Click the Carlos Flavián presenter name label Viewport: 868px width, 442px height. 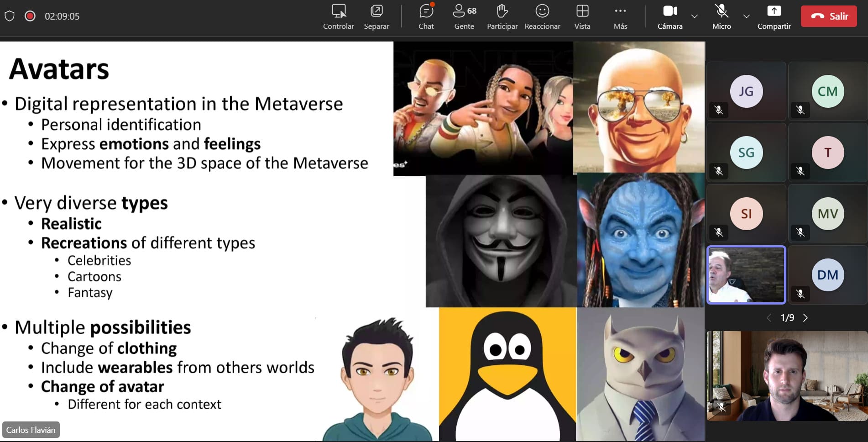pyautogui.click(x=31, y=430)
